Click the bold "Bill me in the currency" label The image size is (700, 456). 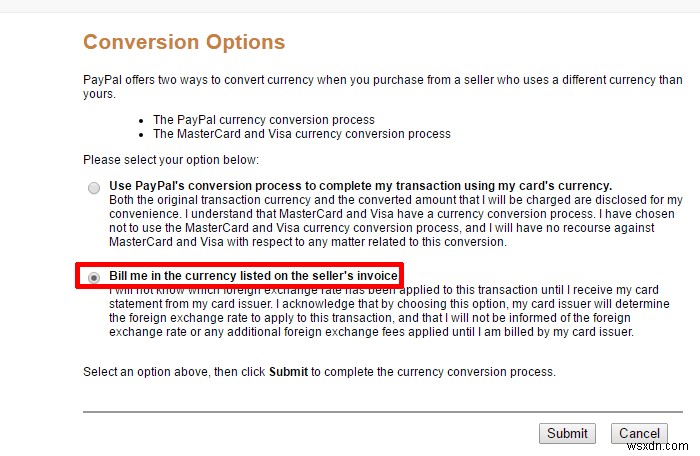[254, 275]
